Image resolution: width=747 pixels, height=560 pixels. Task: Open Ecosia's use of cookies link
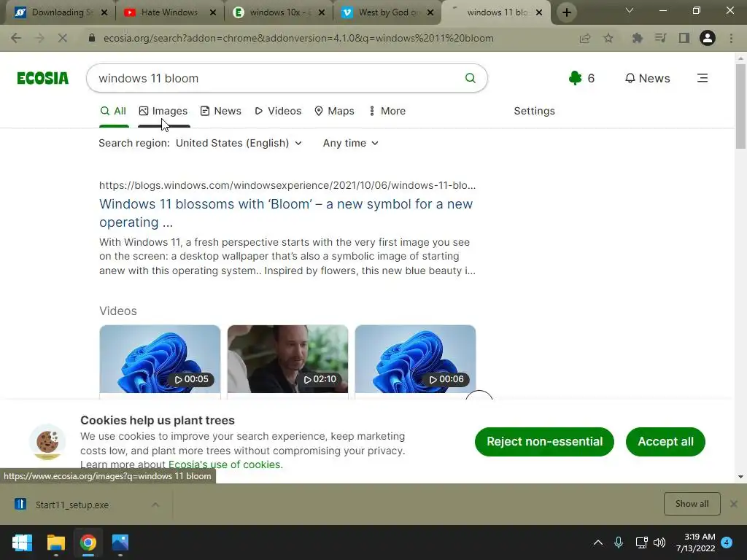(x=225, y=464)
